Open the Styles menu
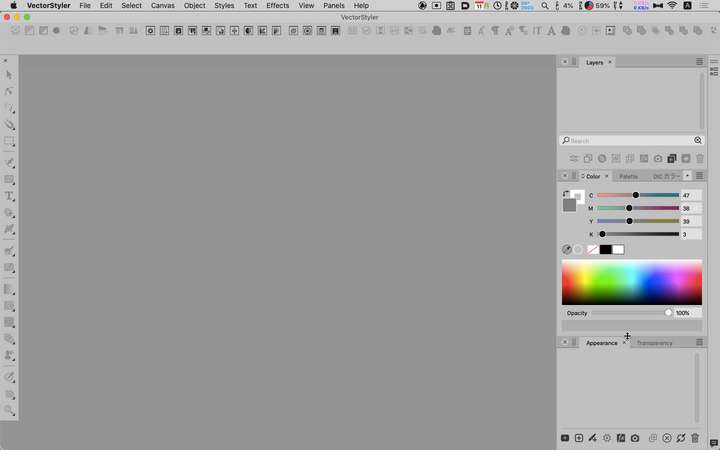The height and width of the screenshot is (450, 720). (224, 6)
